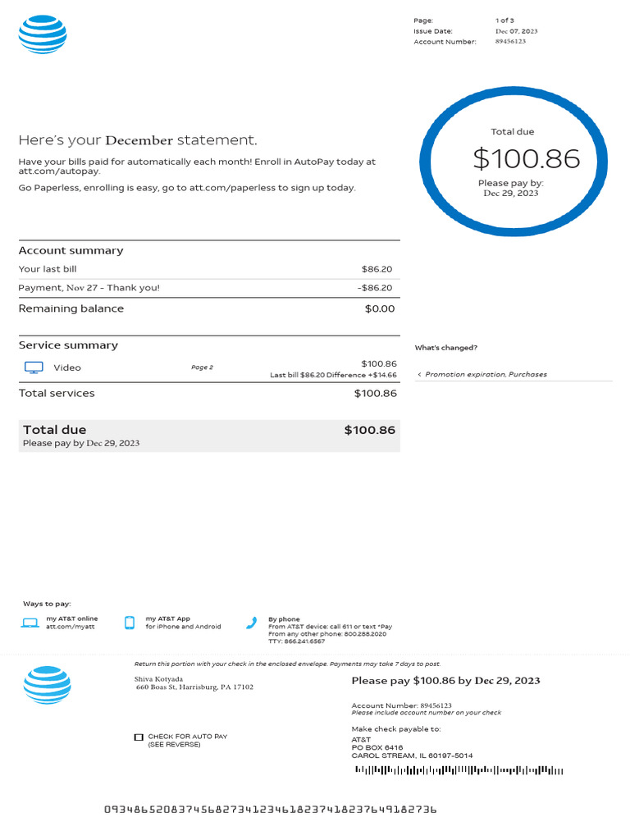Click the Payment, Nov 27 row
Viewport: 630px width, 840px height.
89,288
